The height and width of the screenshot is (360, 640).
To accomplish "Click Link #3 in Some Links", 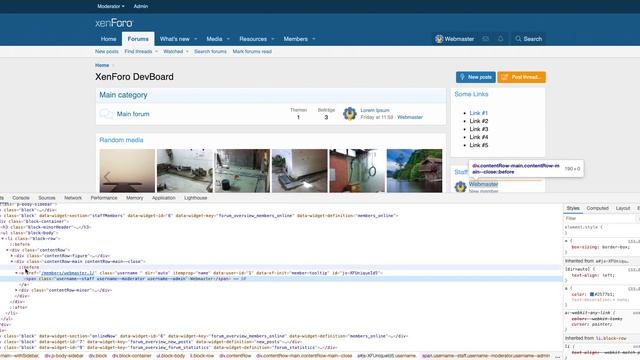I will click(478, 129).
